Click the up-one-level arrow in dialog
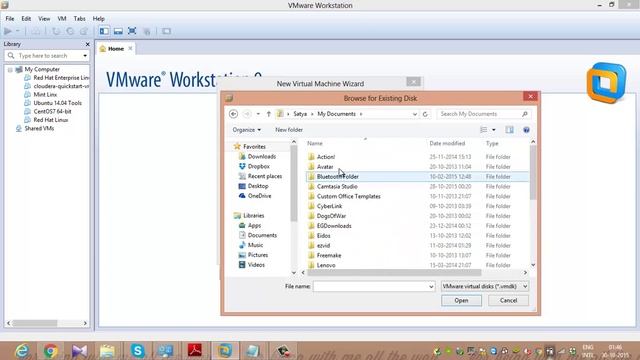Viewport: 640px width, 360px height. click(269, 114)
